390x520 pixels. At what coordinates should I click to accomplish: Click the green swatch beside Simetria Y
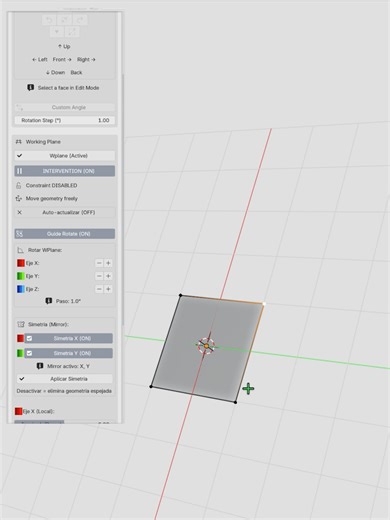(20, 353)
